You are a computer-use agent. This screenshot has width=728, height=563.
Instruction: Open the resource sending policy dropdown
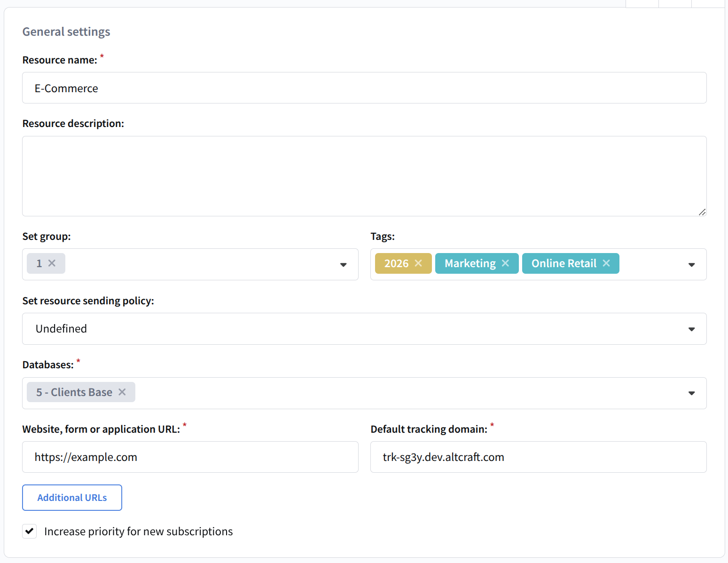point(364,329)
